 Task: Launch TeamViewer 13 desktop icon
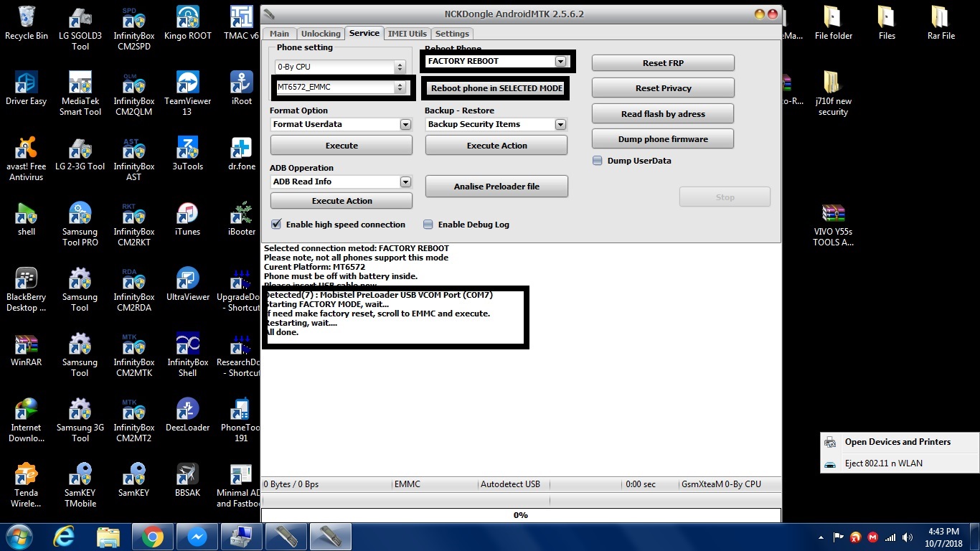click(187, 94)
